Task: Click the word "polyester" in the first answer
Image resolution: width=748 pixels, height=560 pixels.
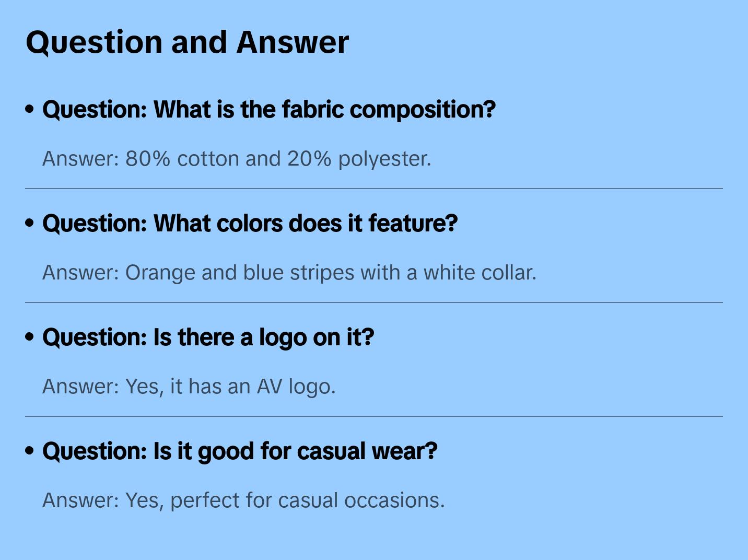Action: click(x=384, y=159)
